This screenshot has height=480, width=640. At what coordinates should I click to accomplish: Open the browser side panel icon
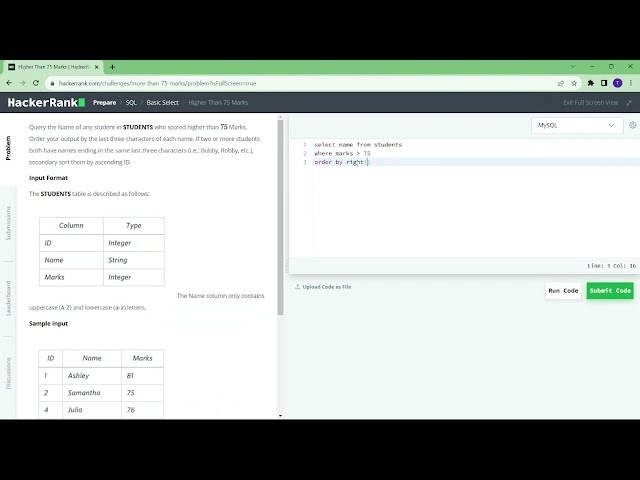604,83
